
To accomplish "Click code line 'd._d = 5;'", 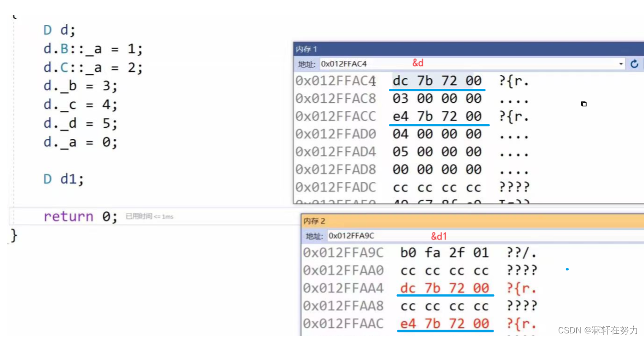I will click(x=80, y=123).
